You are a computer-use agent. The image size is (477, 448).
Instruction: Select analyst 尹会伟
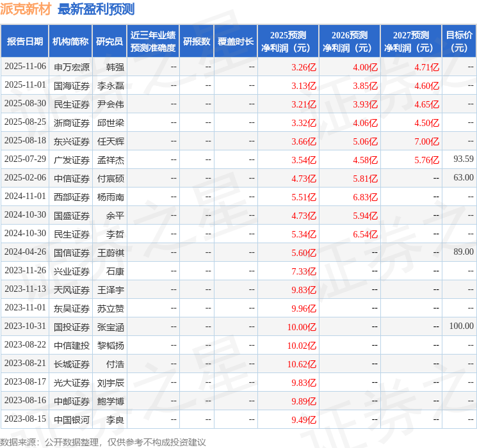click(111, 104)
